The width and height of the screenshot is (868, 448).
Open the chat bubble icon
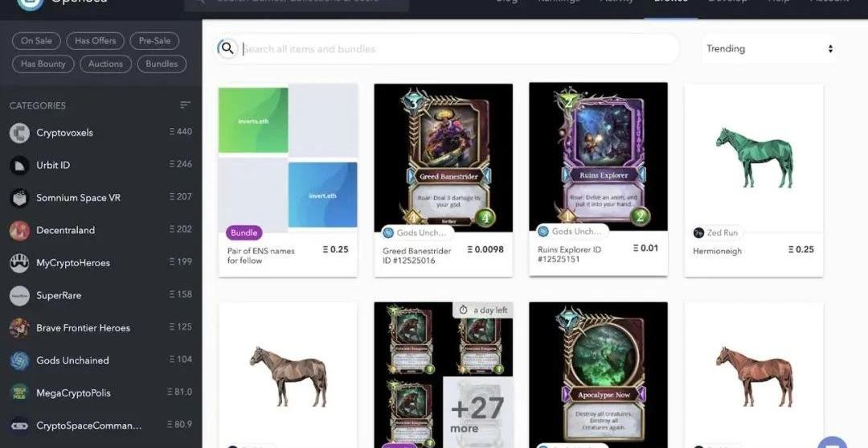(x=832, y=443)
